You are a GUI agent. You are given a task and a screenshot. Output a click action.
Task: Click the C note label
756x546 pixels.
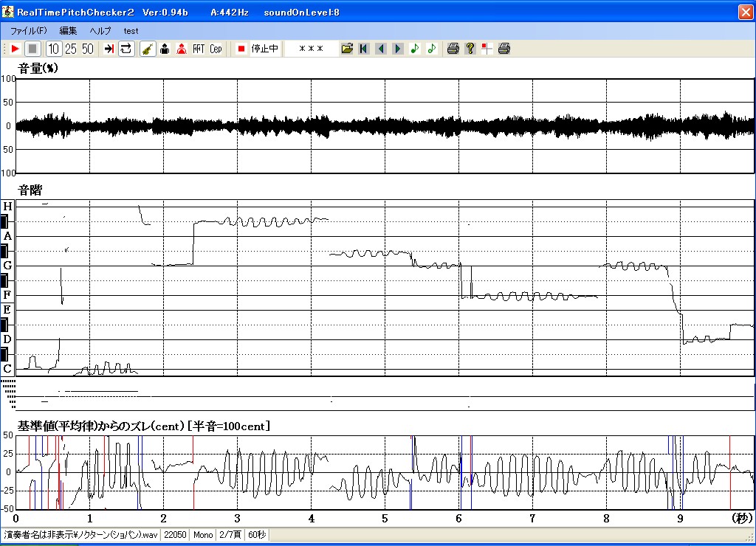pos(7,369)
